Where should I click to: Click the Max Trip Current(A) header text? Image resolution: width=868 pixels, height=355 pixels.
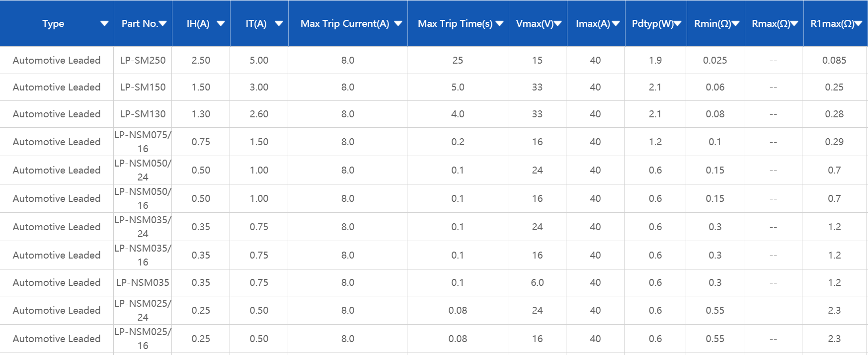click(x=344, y=23)
